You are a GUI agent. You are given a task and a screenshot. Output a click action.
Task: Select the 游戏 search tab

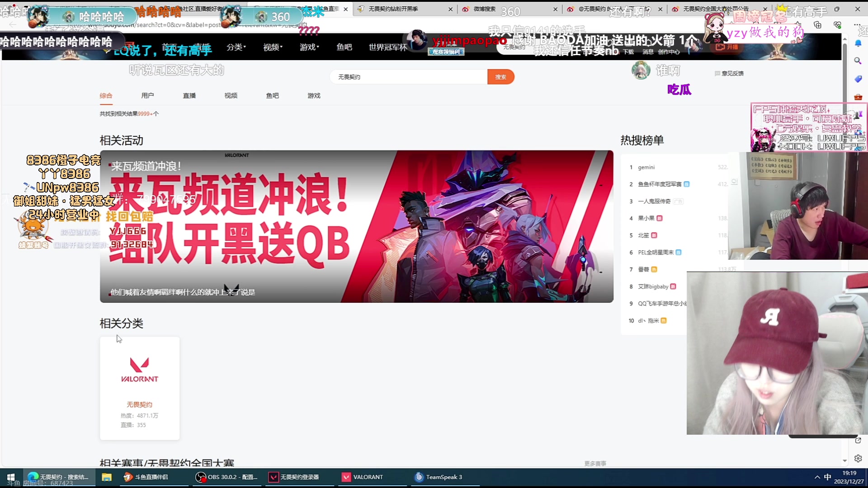point(314,96)
